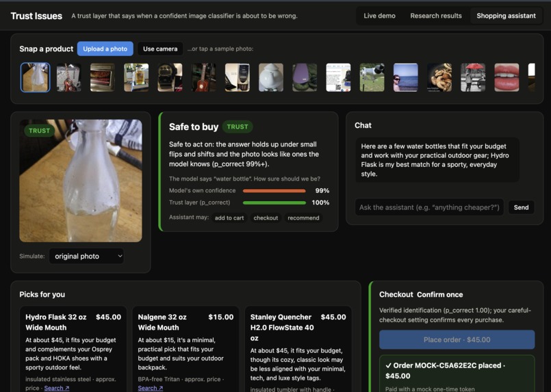Select the black mobile phone sample
This screenshot has height=392, width=551.
238,77
